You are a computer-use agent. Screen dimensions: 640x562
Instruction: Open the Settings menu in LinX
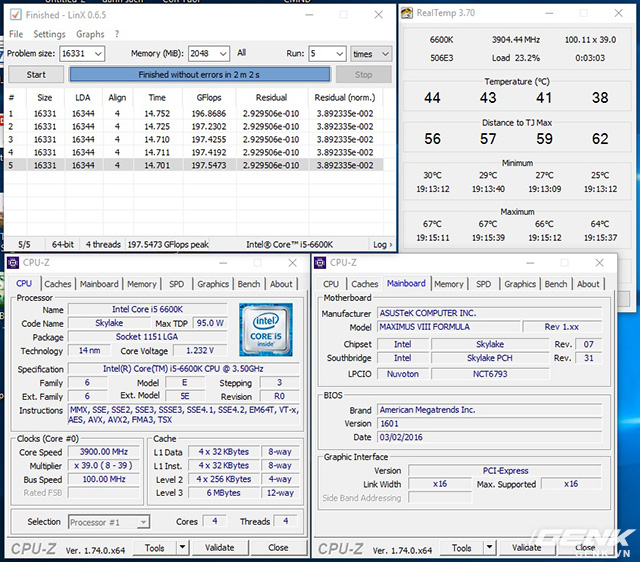(49, 34)
